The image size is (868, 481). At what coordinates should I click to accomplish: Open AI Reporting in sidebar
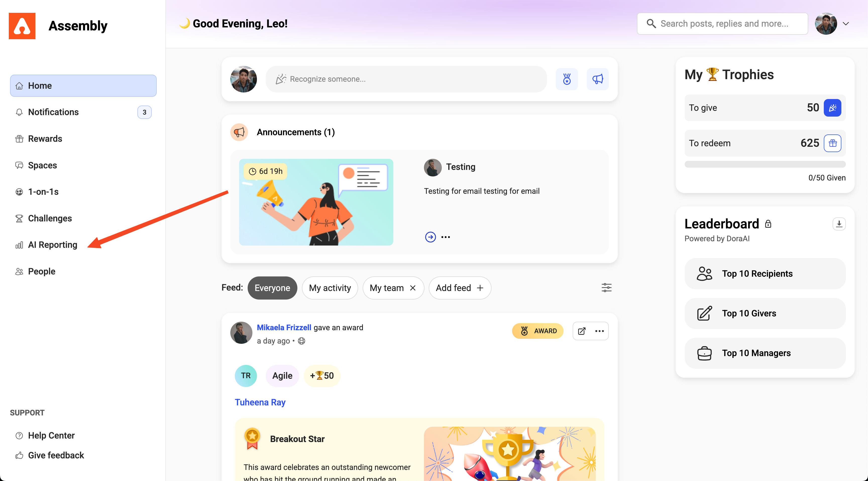(52, 245)
